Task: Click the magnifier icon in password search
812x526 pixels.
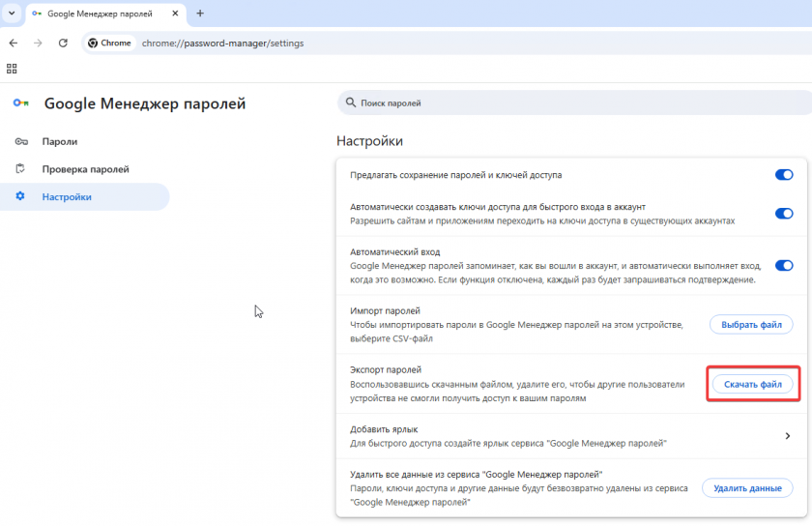Action: pyautogui.click(x=350, y=103)
